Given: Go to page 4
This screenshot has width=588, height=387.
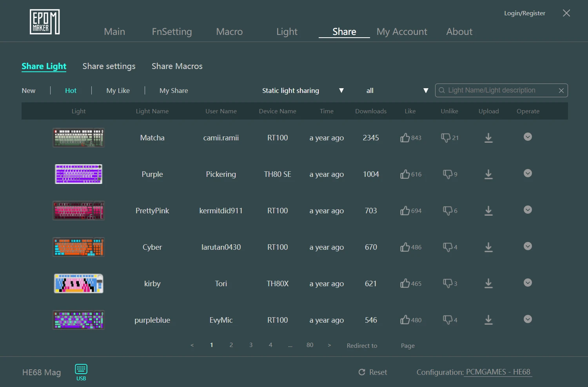Looking at the screenshot, I should click(x=270, y=345).
